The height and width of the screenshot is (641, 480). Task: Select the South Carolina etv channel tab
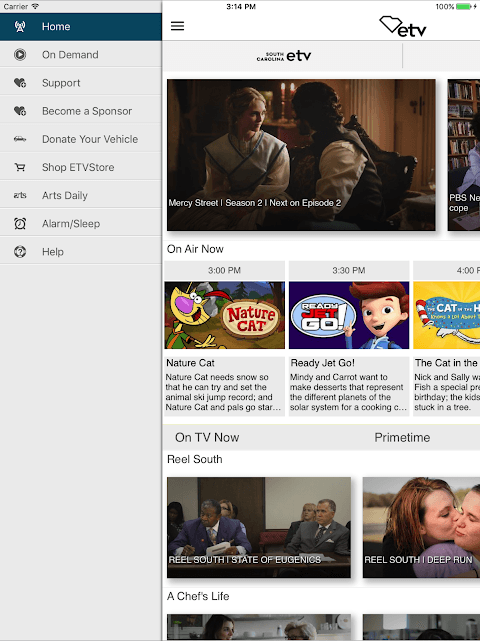pos(283,56)
